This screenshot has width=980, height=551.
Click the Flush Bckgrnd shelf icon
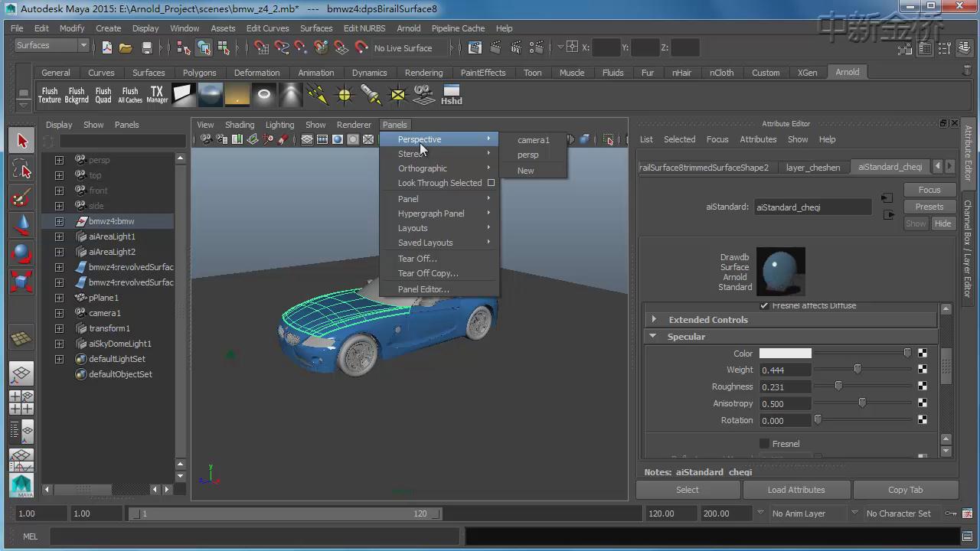(x=77, y=95)
